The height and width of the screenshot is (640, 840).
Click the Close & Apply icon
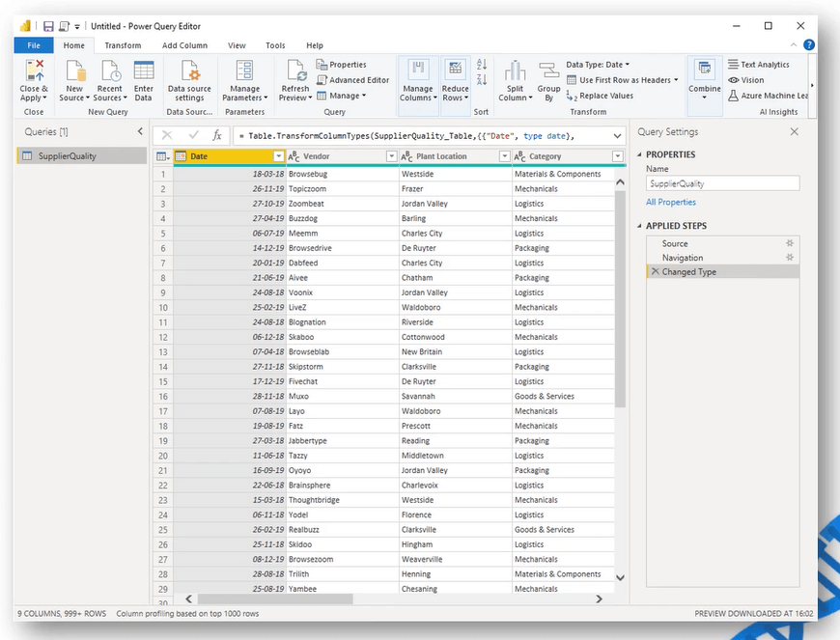click(x=35, y=70)
